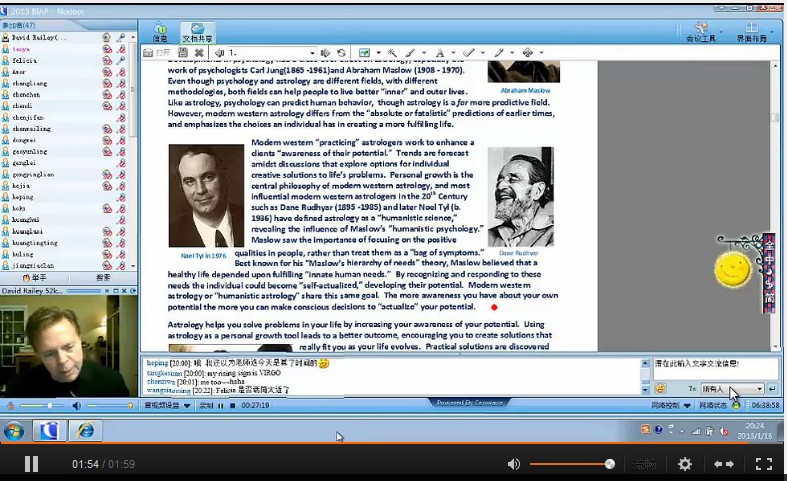Switch to the 文档共享 tab
This screenshot has width=787, height=481.
[198, 33]
